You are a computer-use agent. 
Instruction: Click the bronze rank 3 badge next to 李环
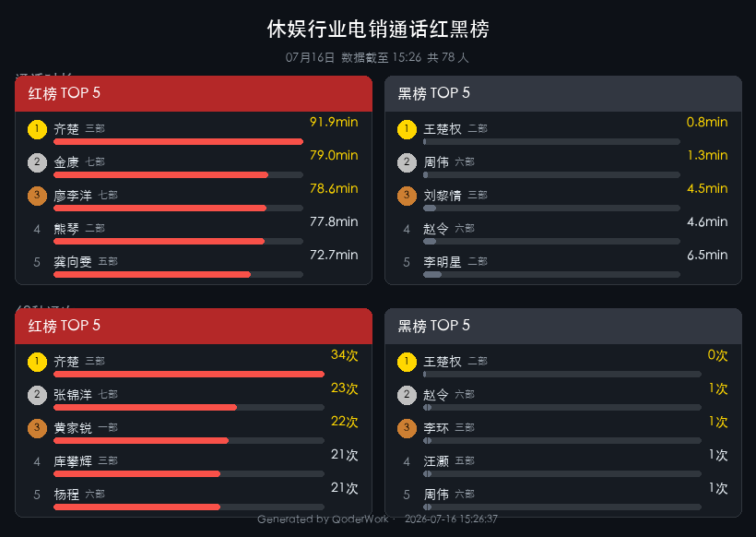[407, 428]
